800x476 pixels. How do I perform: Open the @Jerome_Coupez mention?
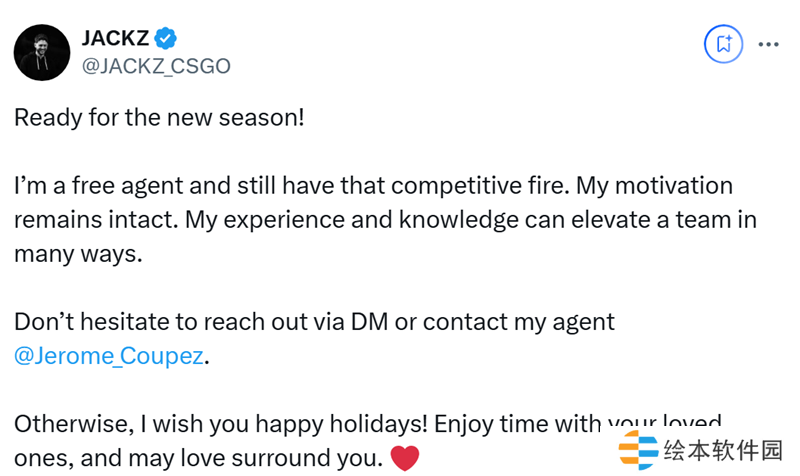pyautogui.click(x=108, y=356)
